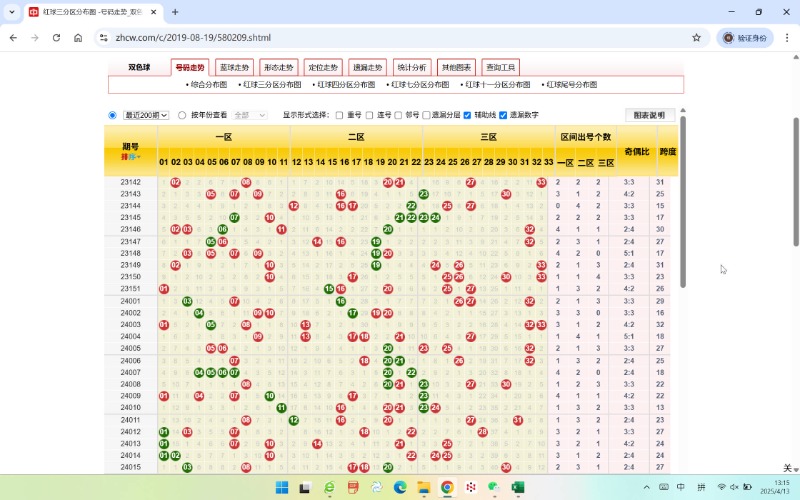This screenshot has height=500, width=800.
Task: Open the 最近200期 dropdown
Action: [146, 115]
